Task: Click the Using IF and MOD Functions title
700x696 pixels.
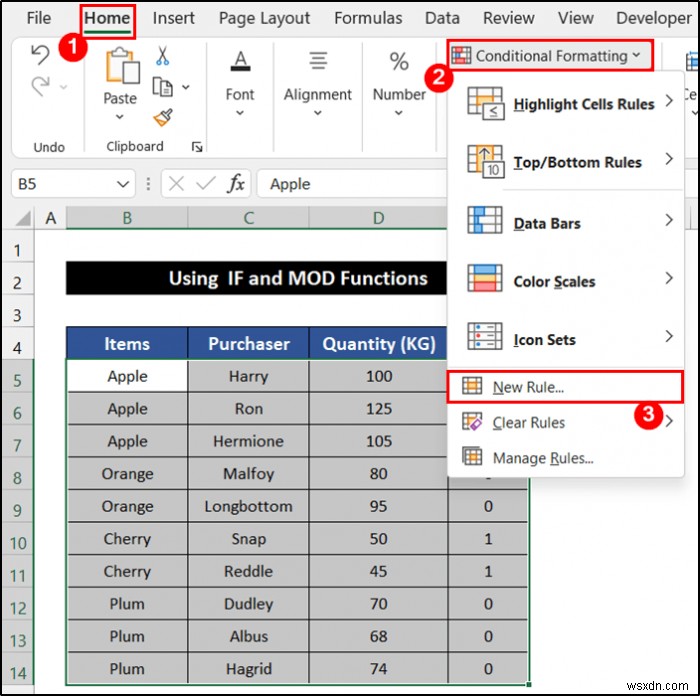Action: [298, 278]
